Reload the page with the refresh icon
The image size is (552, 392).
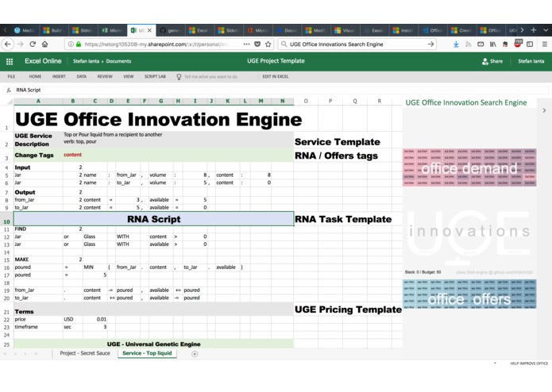(x=33, y=44)
